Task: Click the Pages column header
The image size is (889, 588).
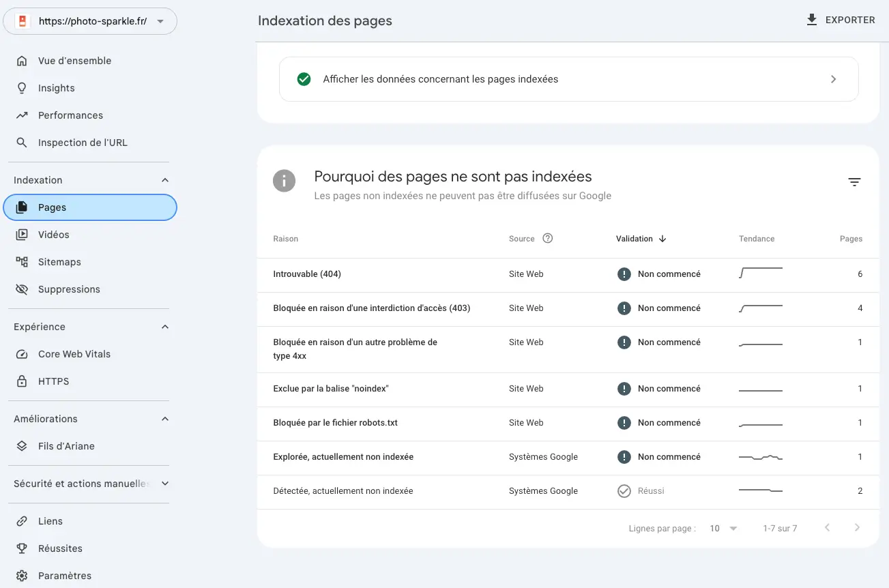Action: (851, 239)
